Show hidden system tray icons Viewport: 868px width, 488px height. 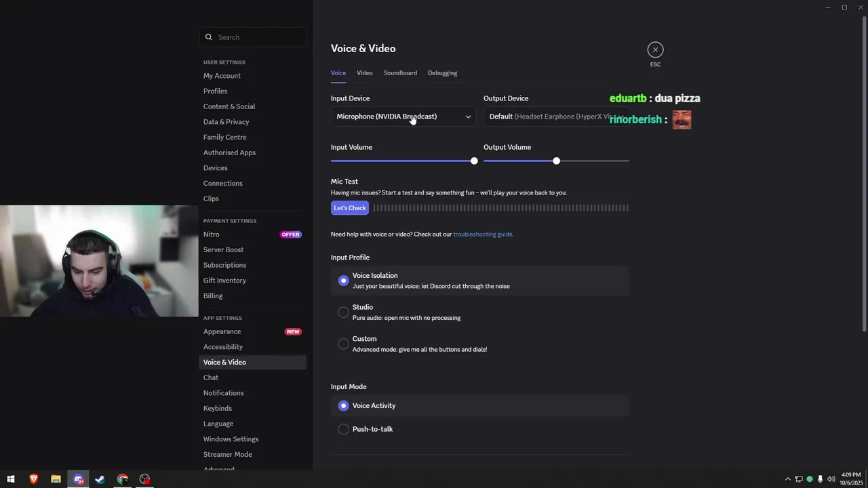(787, 479)
